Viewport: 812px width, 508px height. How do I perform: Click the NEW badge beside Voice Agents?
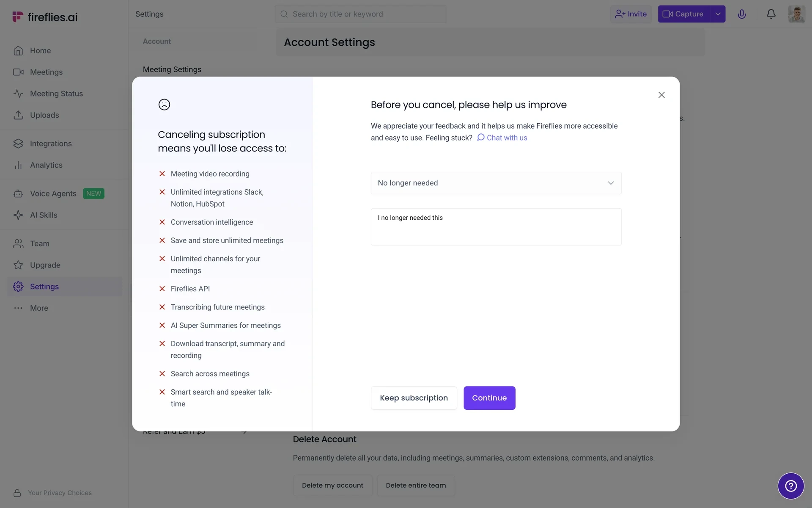(x=93, y=193)
